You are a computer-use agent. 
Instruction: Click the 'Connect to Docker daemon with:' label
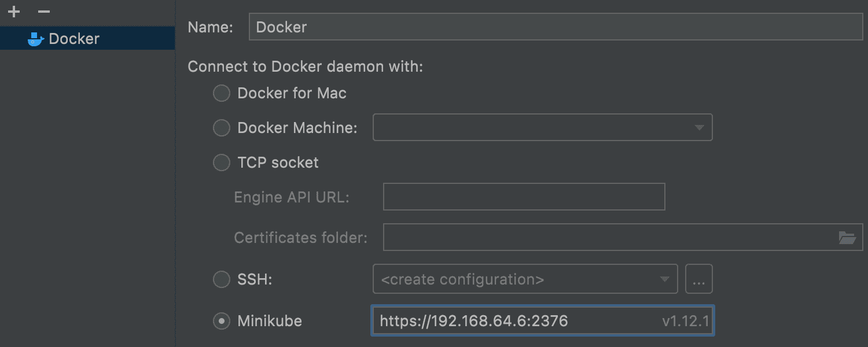point(306,67)
